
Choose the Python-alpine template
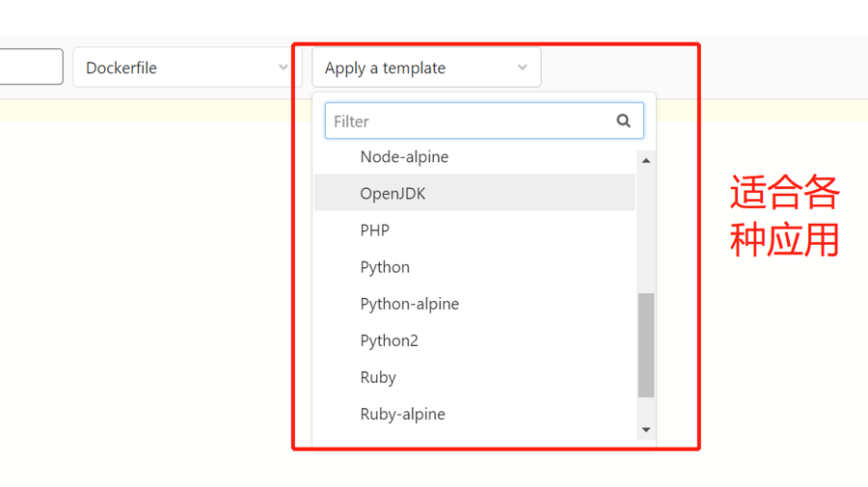409,304
